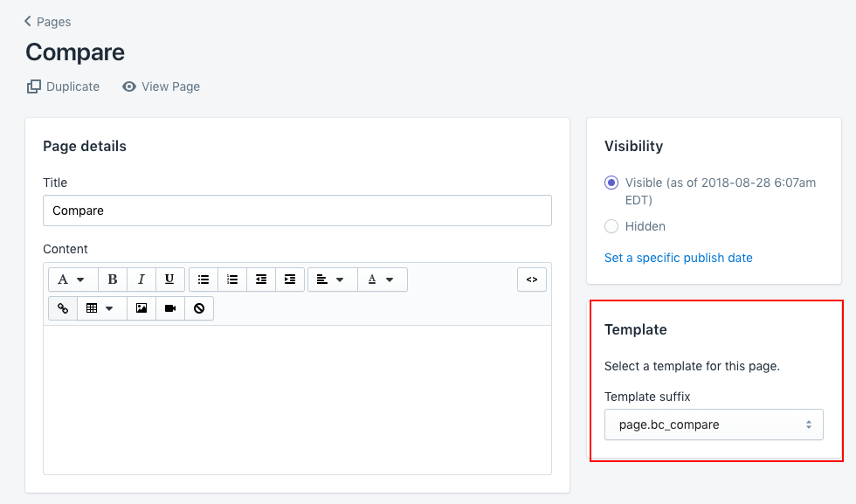Expand the insert table dropdown
The width and height of the screenshot is (856, 504).
[101, 308]
